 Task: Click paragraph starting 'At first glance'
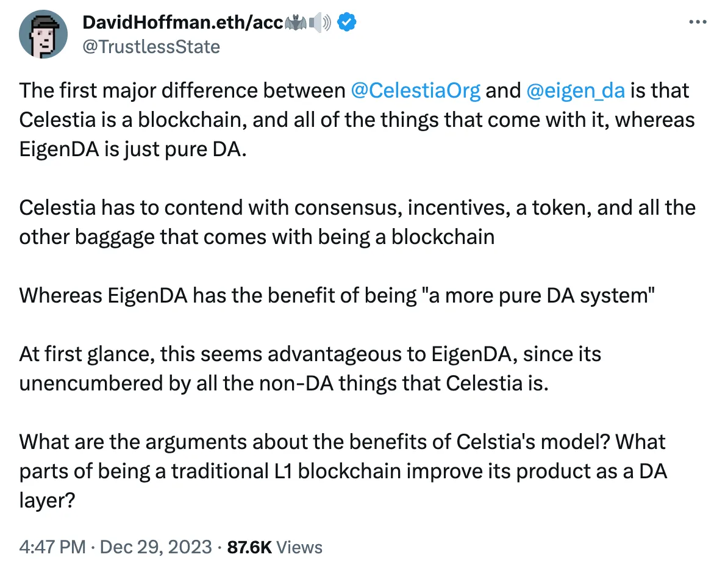point(310,368)
